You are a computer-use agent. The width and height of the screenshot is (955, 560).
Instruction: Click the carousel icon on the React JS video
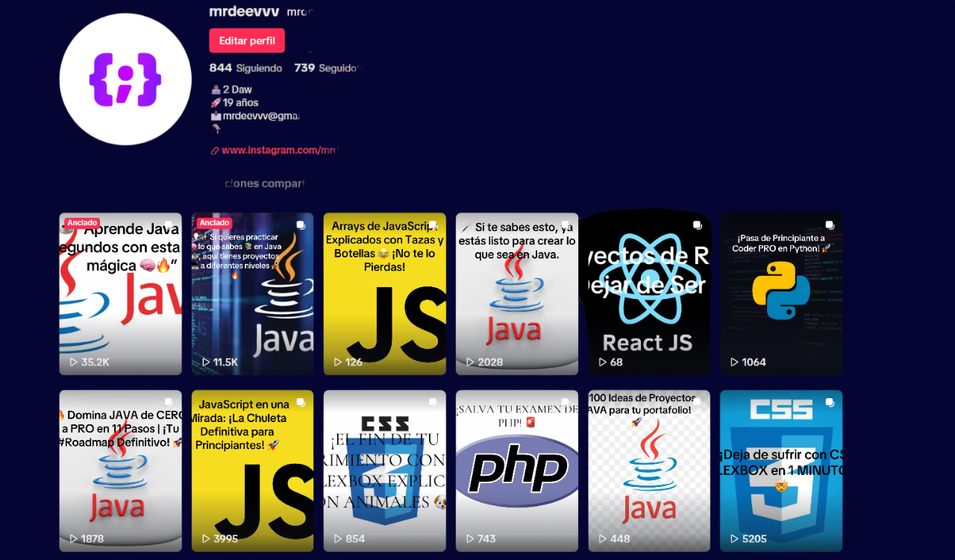(697, 224)
